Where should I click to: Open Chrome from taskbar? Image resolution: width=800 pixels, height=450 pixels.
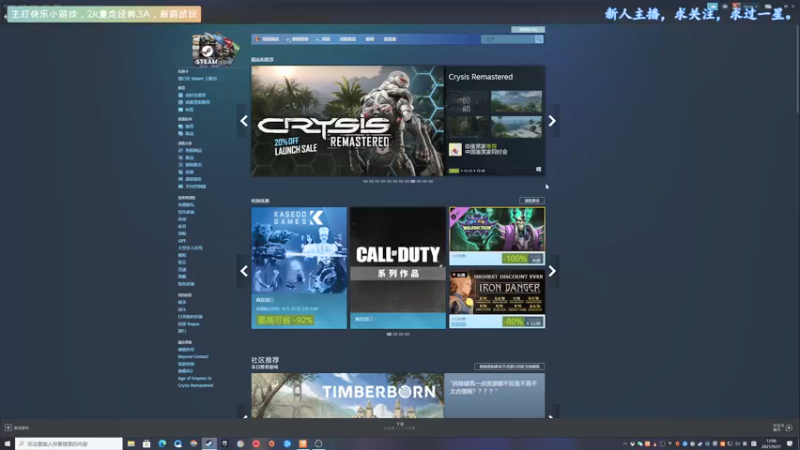click(193, 444)
